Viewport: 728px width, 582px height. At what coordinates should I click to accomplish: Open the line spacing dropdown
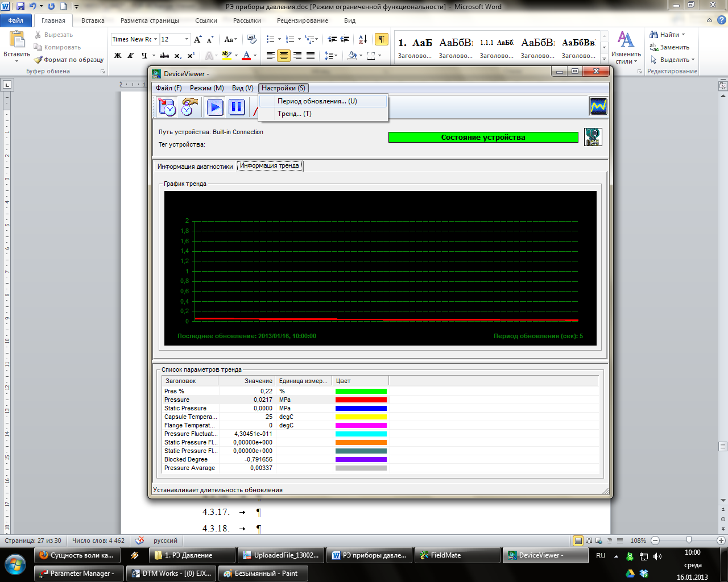coord(330,56)
